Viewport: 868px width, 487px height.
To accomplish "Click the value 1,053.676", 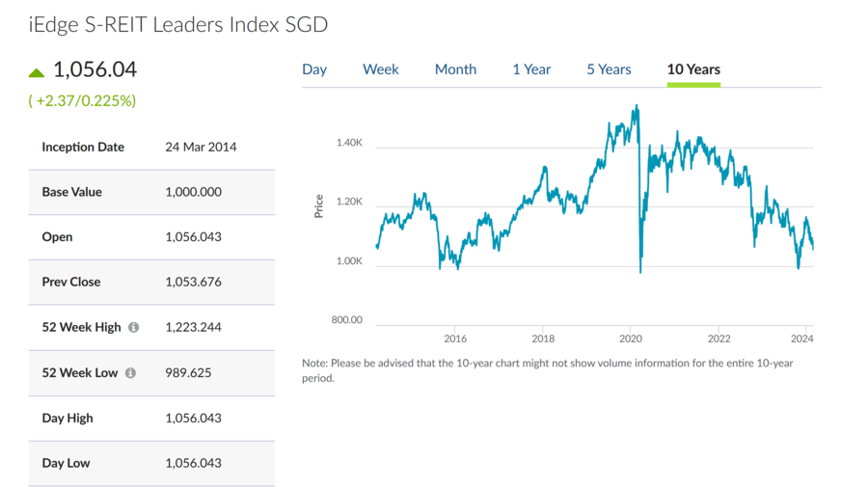I will tap(193, 282).
